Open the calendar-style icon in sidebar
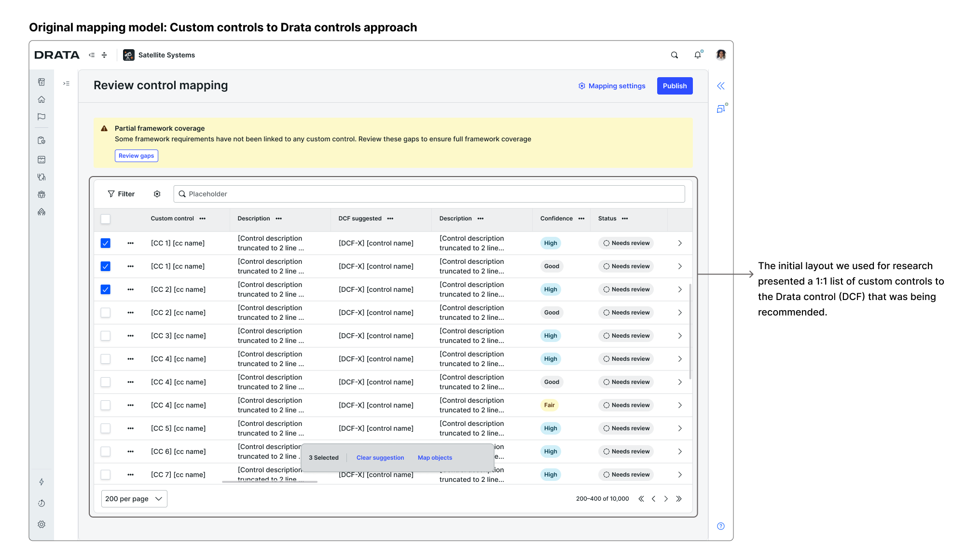Viewport: 979px width, 560px height. (41, 160)
